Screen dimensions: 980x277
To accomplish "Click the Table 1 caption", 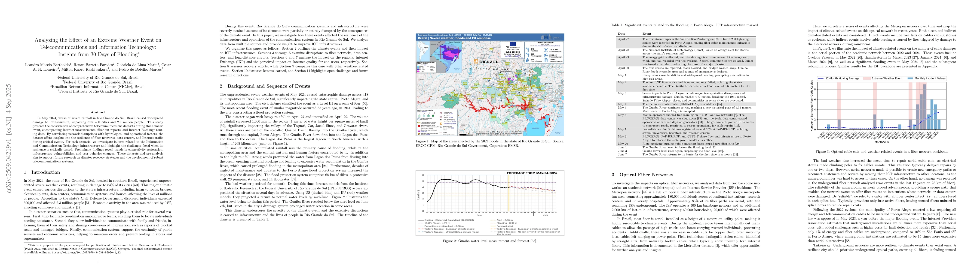I will [x=685, y=25].
